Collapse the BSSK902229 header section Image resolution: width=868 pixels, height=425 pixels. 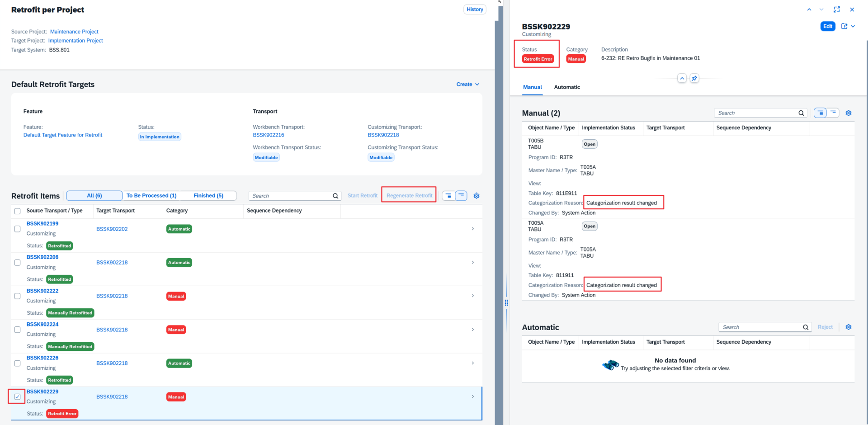(x=682, y=78)
